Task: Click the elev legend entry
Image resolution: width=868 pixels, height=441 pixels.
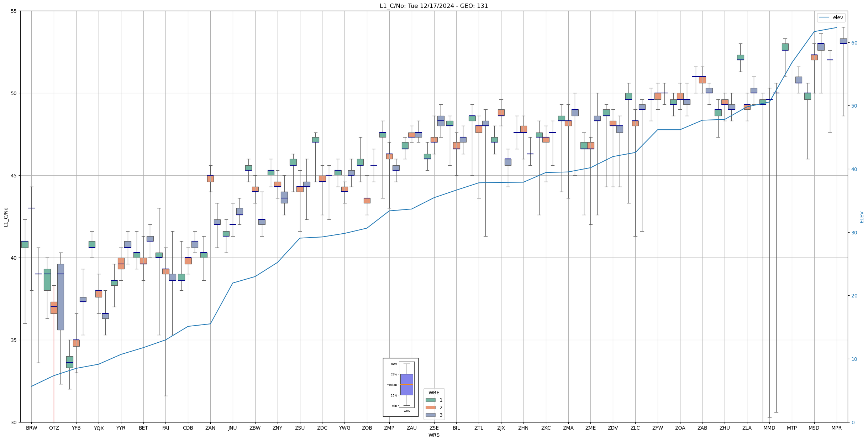Action: click(831, 17)
